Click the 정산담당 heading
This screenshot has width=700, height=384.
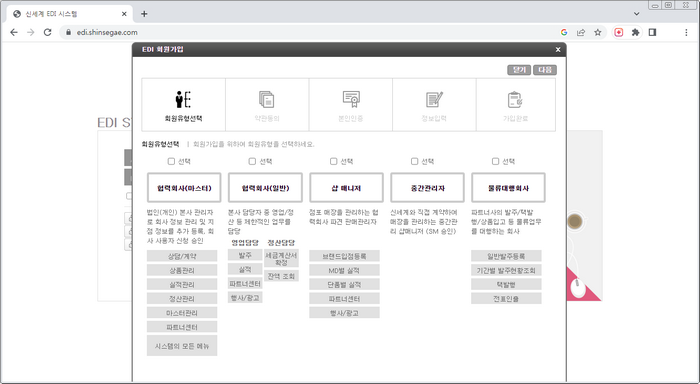click(x=281, y=242)
